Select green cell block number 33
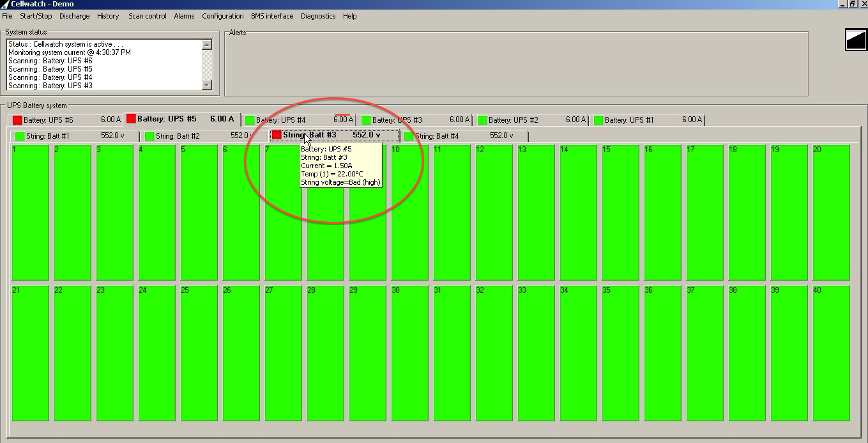Viewport: 868px width, 443px height. [536, 353]
